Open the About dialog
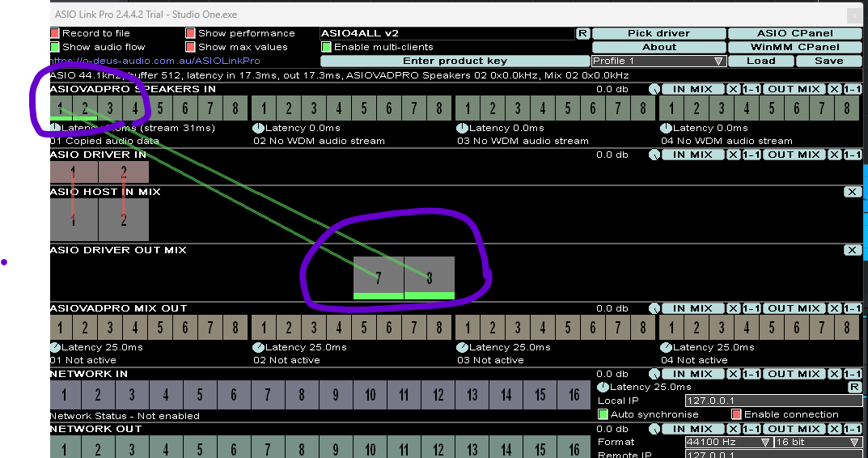 (x=658, y=47)
